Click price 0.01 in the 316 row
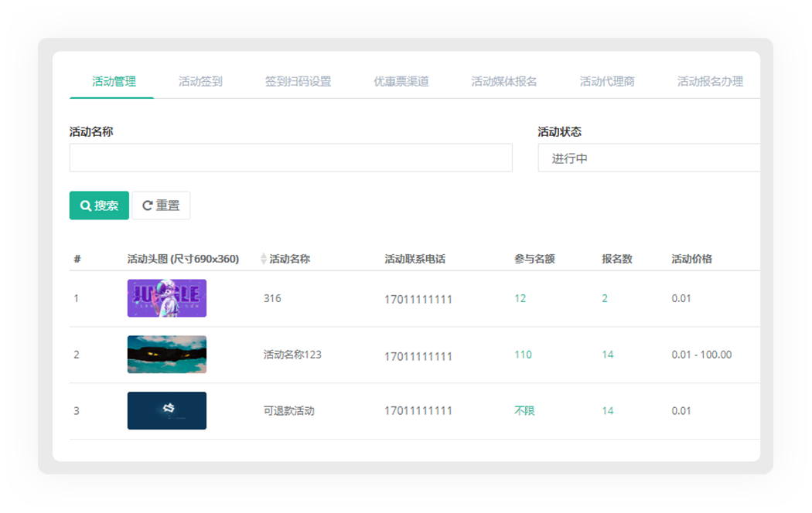The height and width of the screenshot is (513, 812). [681, 298]
